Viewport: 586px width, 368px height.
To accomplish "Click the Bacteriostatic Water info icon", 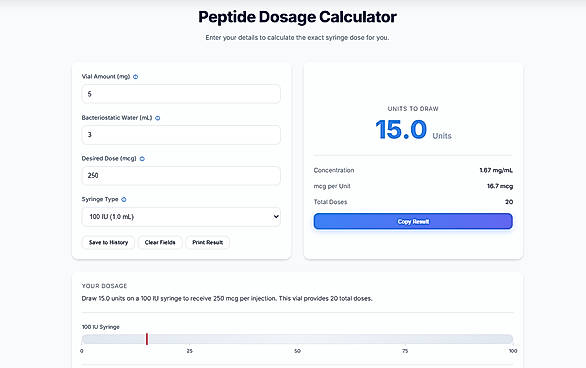I will 157,118.
